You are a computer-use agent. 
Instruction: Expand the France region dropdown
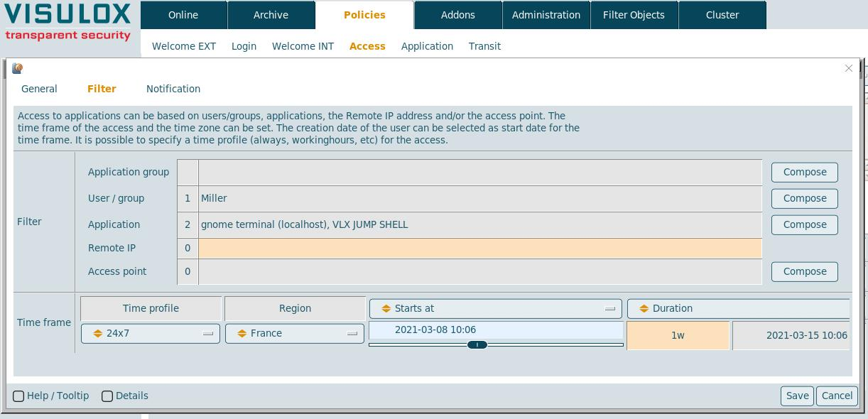click(x=295, y=334)
